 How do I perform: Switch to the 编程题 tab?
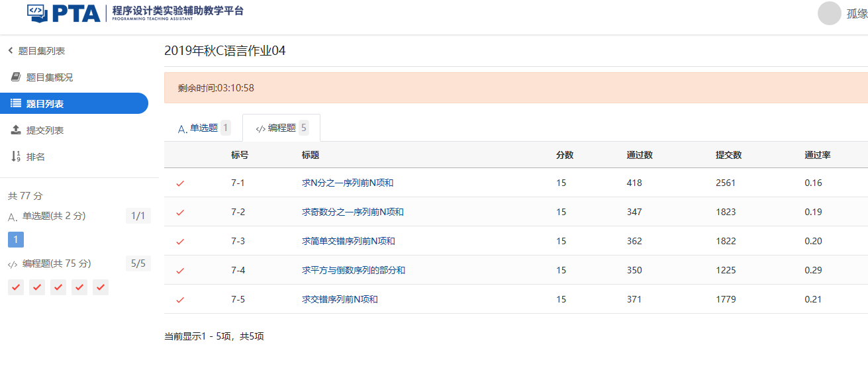tap(281, 128)
